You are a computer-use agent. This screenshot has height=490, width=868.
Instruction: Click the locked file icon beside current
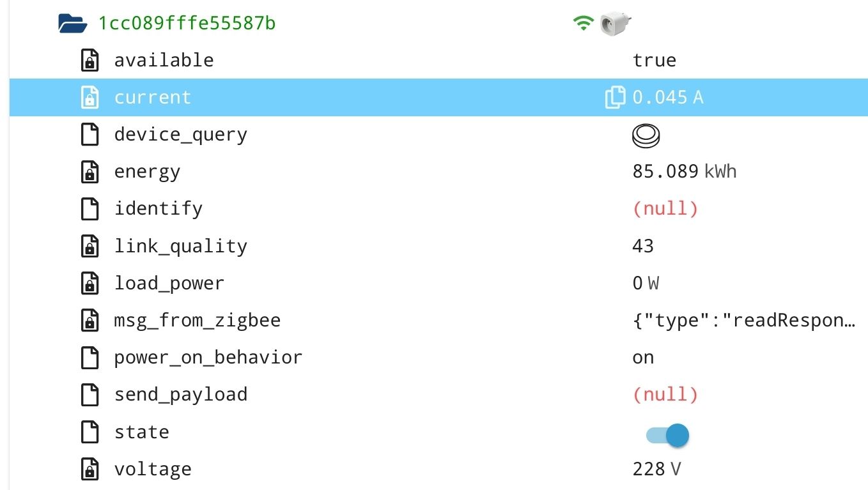pyautogui.click(x=90, y=97)
